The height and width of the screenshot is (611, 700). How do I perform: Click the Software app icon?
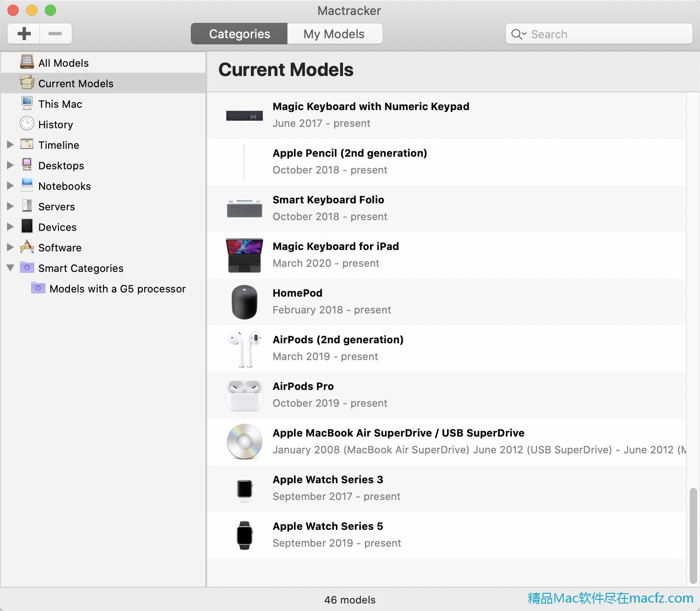tap(27, 246)
